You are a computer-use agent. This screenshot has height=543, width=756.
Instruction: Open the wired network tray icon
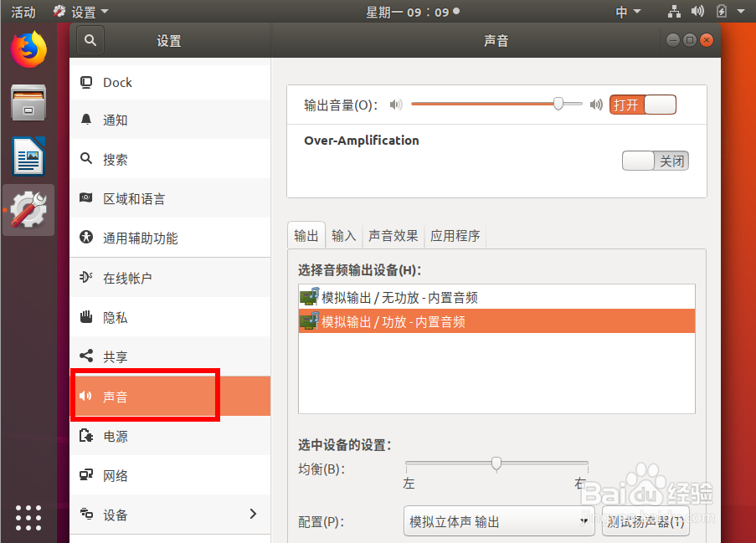pos(674,11)
